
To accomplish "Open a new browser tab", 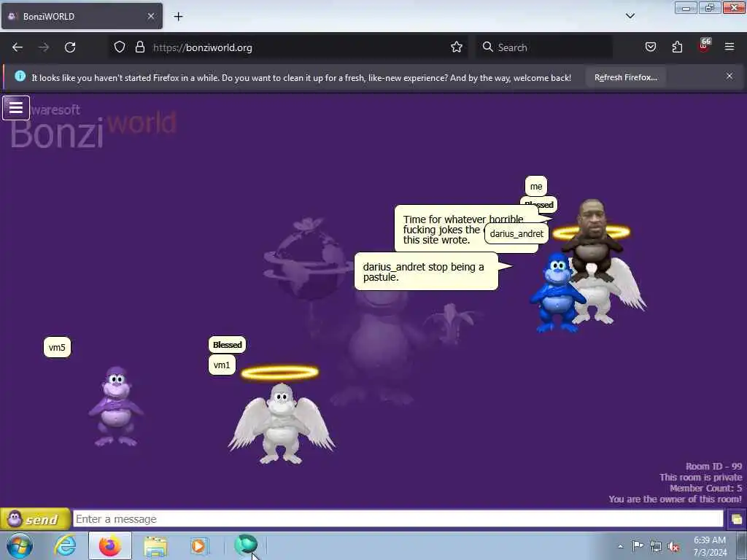I will point(178,17).
